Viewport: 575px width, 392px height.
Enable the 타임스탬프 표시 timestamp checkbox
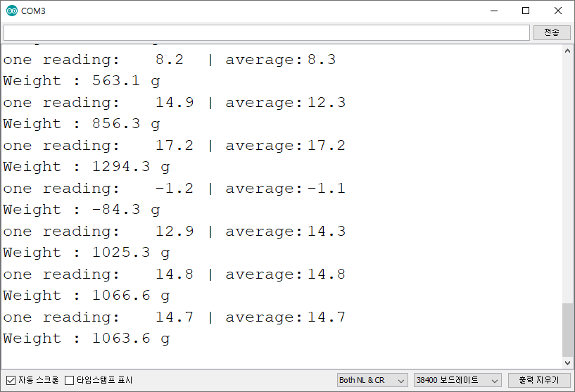pos(69,380)
